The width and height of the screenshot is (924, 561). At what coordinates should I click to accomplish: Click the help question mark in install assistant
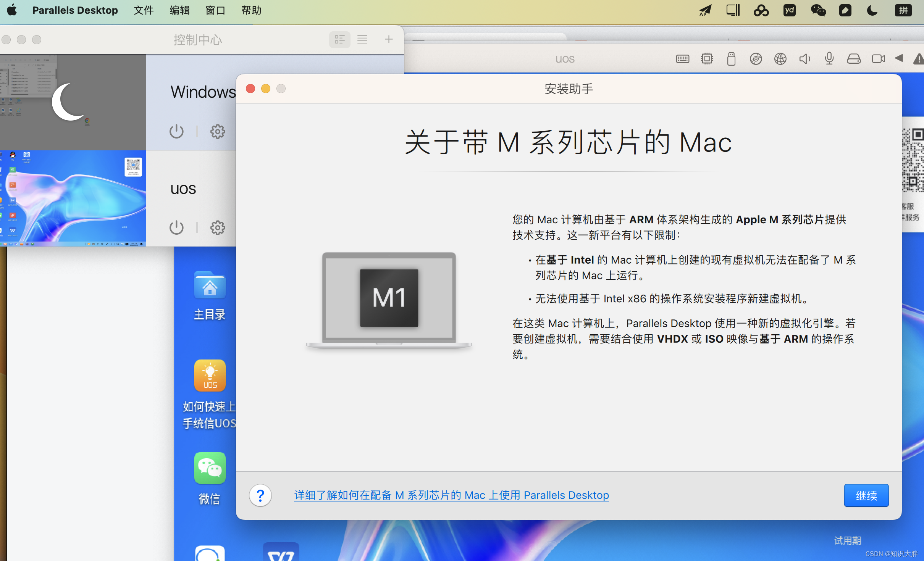coord(260,495)
